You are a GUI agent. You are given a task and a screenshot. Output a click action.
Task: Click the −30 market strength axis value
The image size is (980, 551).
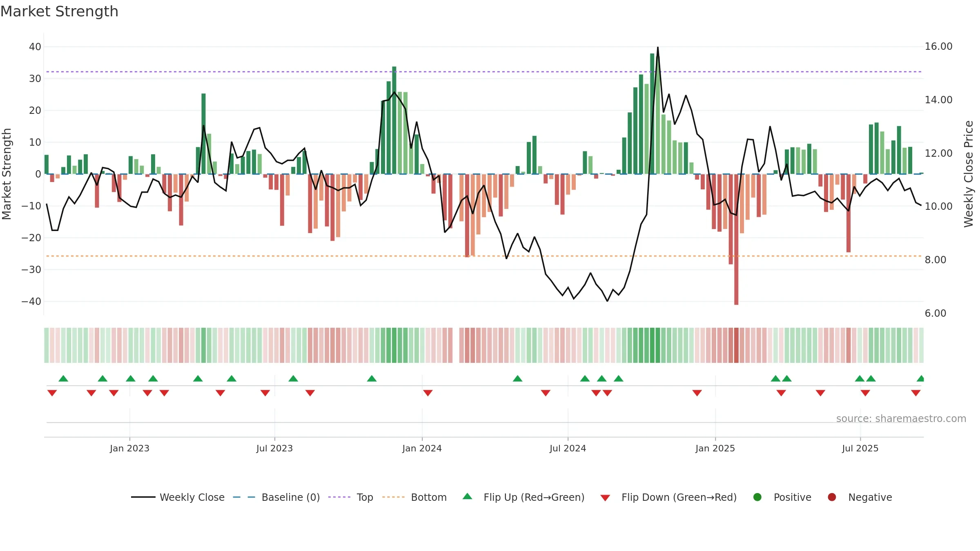pyautogui.click(x=31, y=269)
